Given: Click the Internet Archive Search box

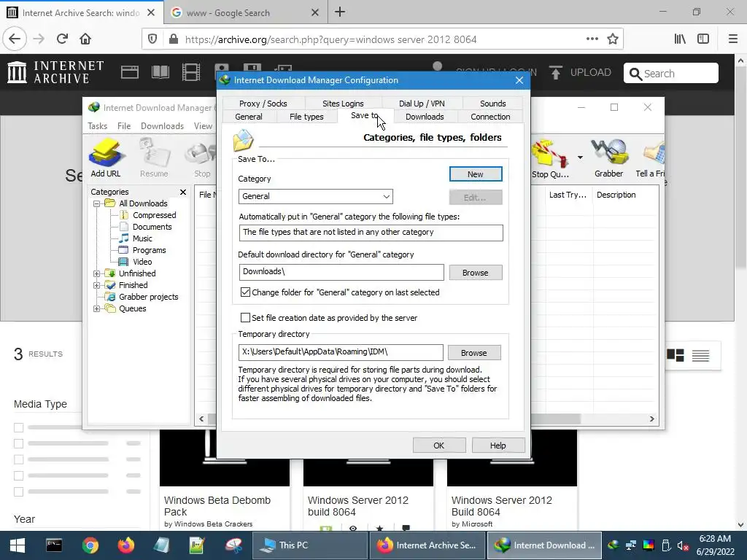Looking at the screenshot, I should tap(671, 74).
